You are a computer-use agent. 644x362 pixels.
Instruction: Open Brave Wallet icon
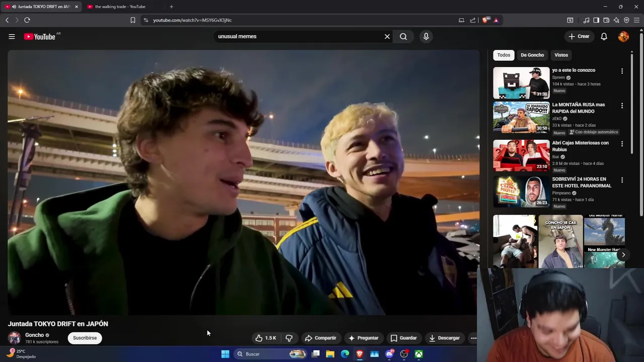[x=606, y=20]
